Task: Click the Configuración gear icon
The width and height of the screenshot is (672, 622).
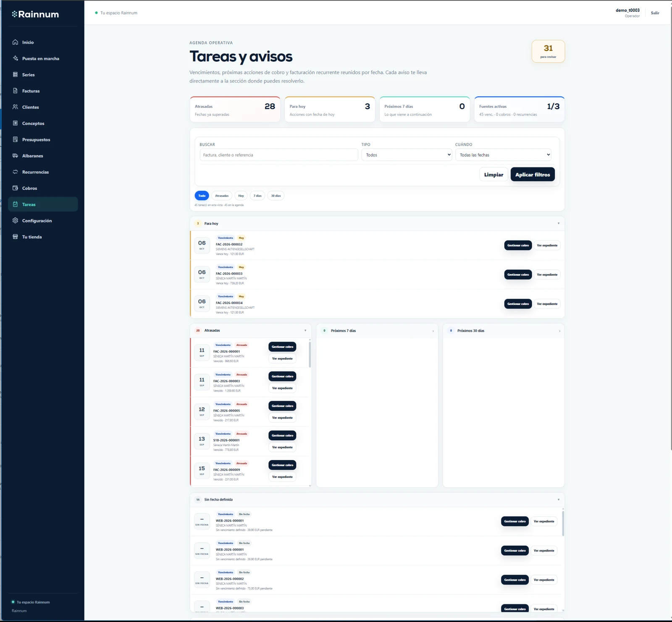Action: coord(15,221)
